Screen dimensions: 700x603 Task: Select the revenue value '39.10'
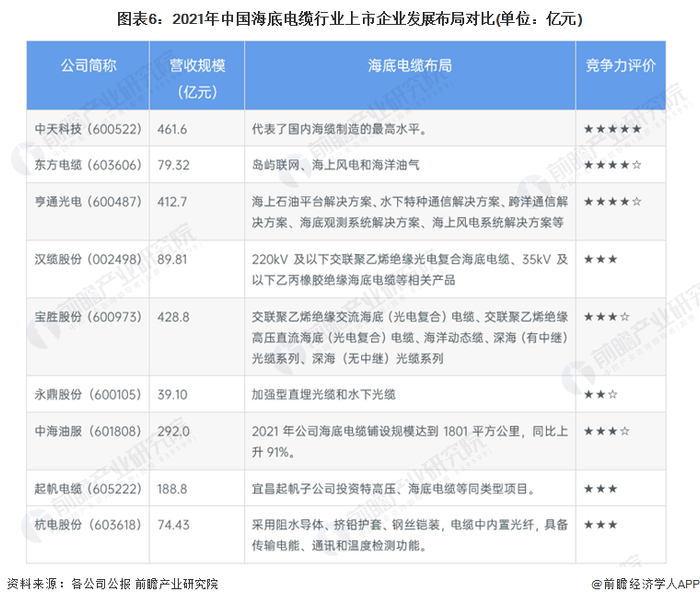point(172,395)
